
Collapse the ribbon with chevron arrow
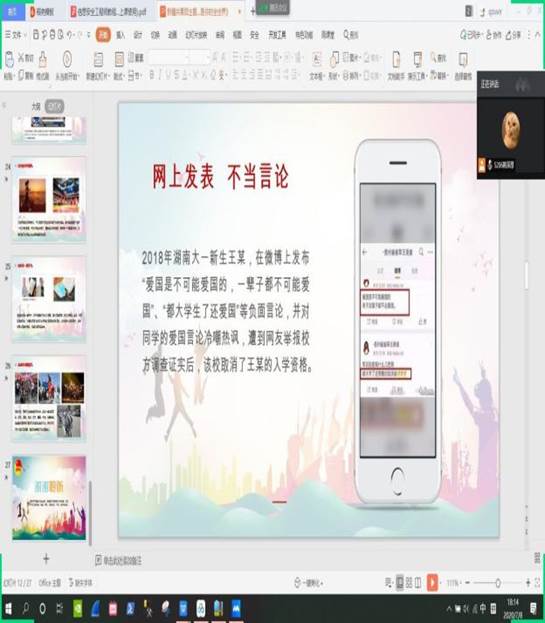pos(538,35)
